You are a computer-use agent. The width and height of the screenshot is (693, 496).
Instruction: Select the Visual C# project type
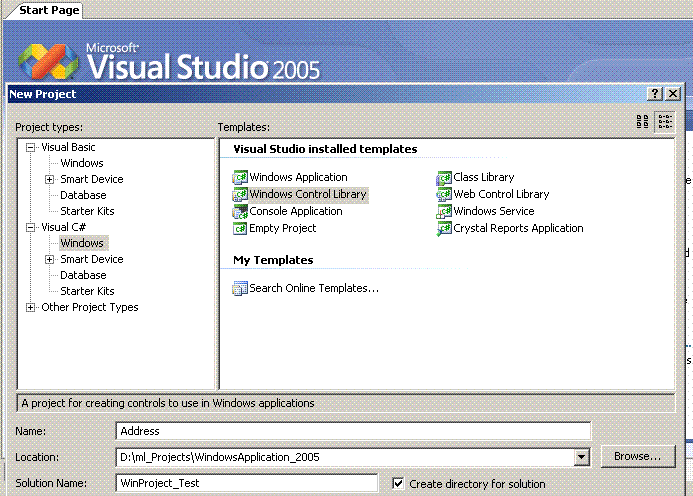coord(63,227)
